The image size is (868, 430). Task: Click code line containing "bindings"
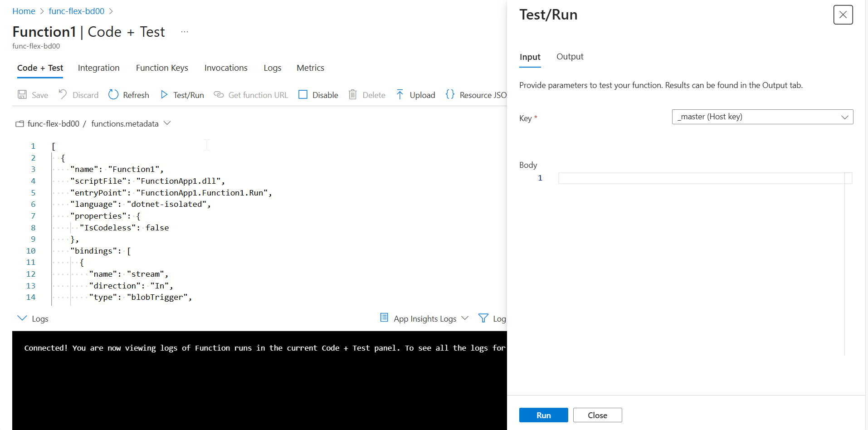point(101,251)
